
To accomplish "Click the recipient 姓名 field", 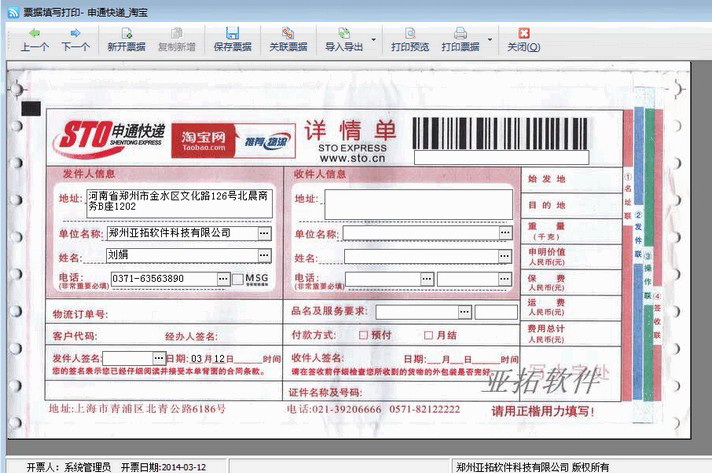I will click(x=421, y=257).
